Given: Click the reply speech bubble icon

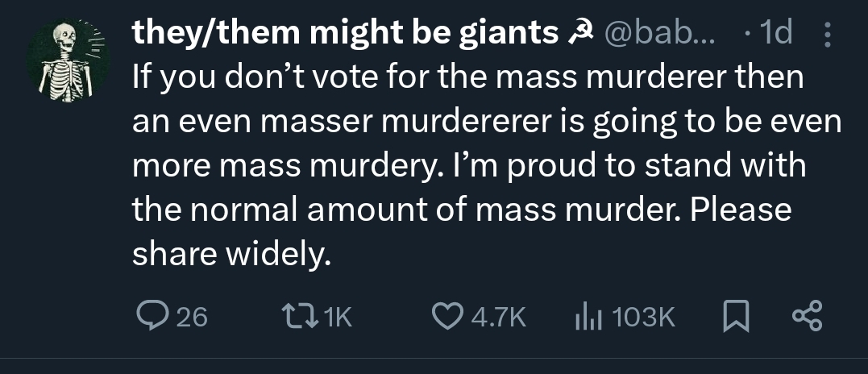Looking at the screenshot, I should click(151, 316).
